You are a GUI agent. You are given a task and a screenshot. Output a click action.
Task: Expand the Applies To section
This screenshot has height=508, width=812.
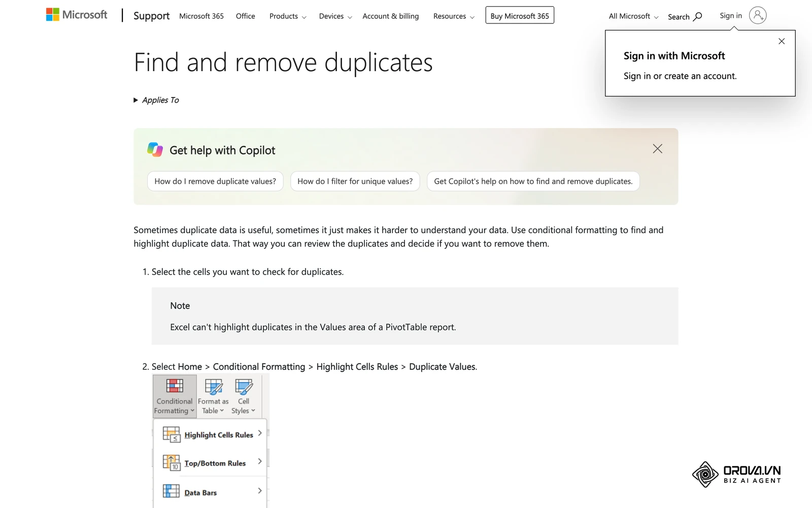(x=156, y=100)
